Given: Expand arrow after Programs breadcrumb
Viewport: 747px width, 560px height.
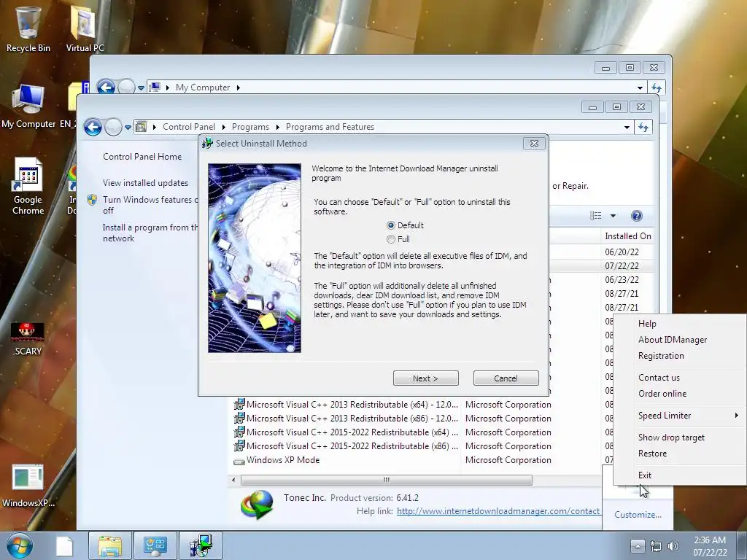Looking at the screenshot, I should click(x=277, y=127).
